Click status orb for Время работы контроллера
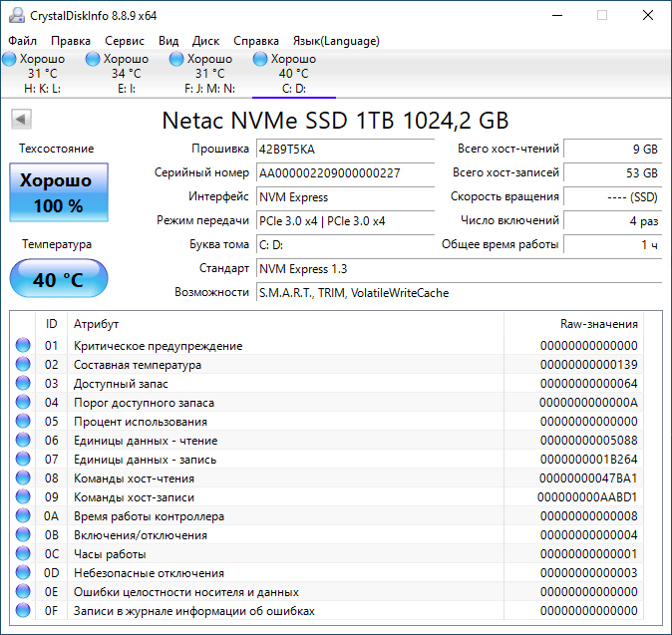The height and width of the screenshot is (635, 672). point(23,516)
